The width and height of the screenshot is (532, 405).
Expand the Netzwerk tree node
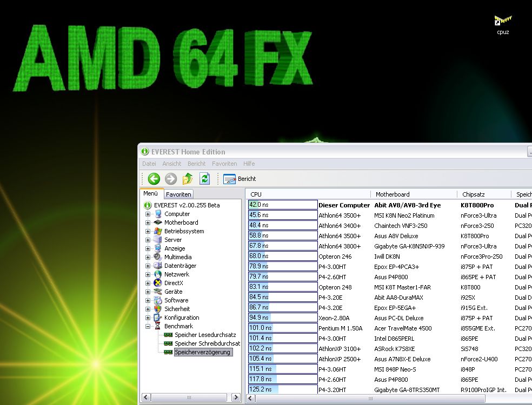[x=148, y=274]
